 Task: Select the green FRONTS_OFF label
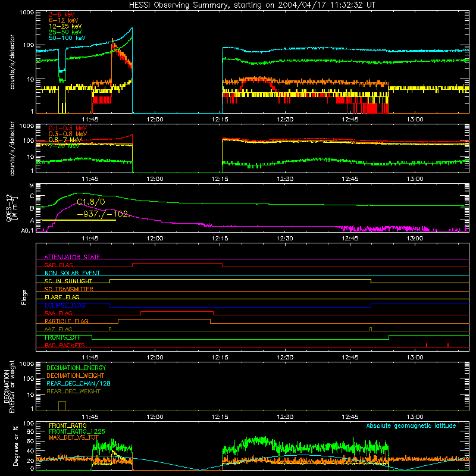pyautogui.click(x=62, y=337)
